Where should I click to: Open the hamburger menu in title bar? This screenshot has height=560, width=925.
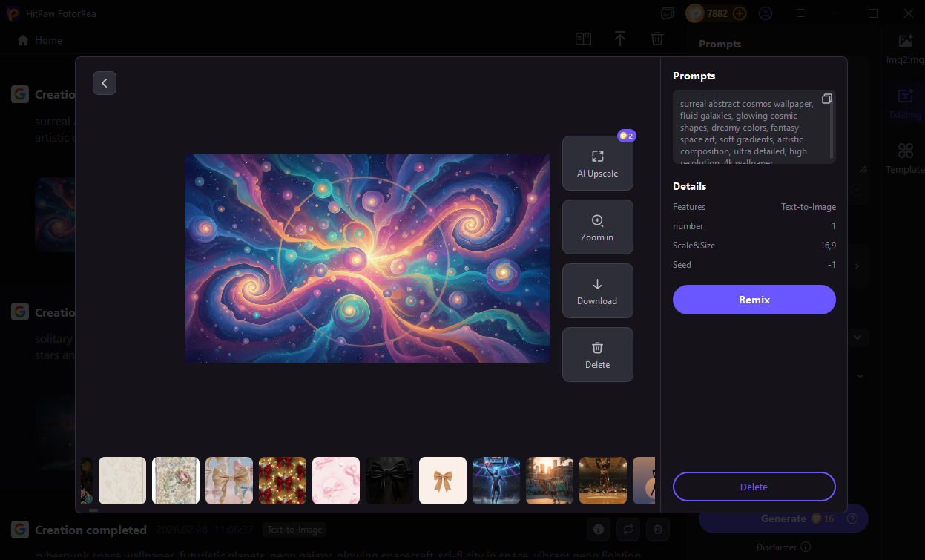point(802,13)
